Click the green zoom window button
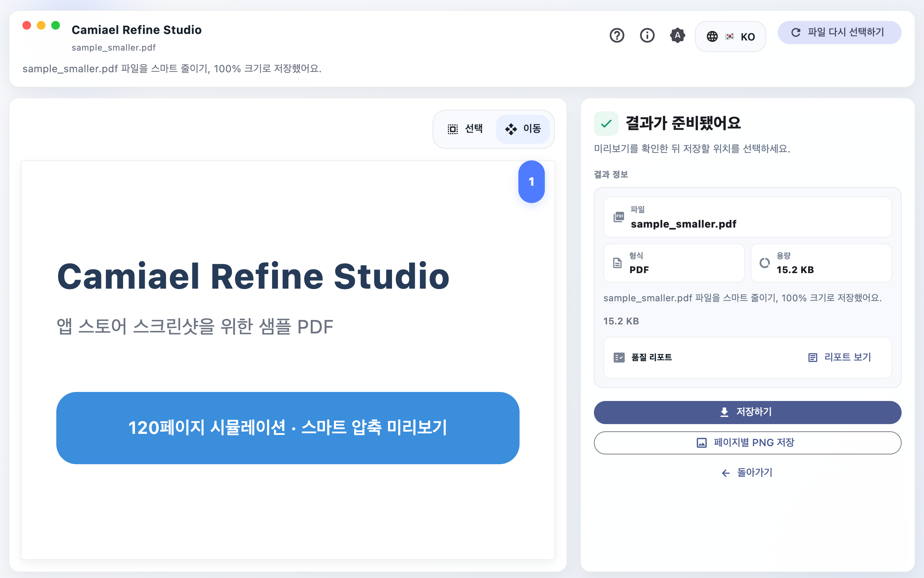 pos(56,25)
